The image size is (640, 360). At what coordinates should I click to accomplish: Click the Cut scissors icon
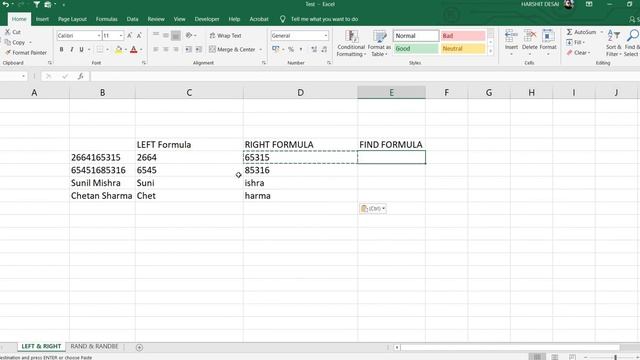pos(7,32)
